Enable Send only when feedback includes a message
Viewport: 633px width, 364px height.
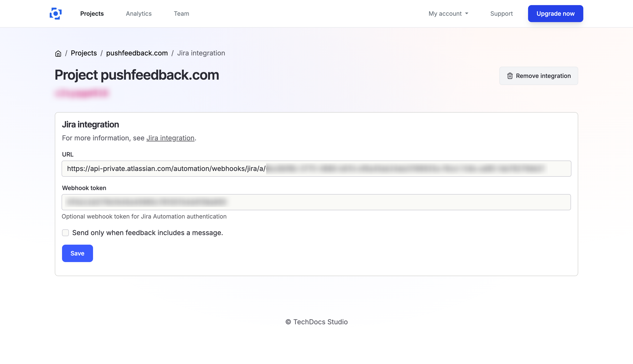65,233
